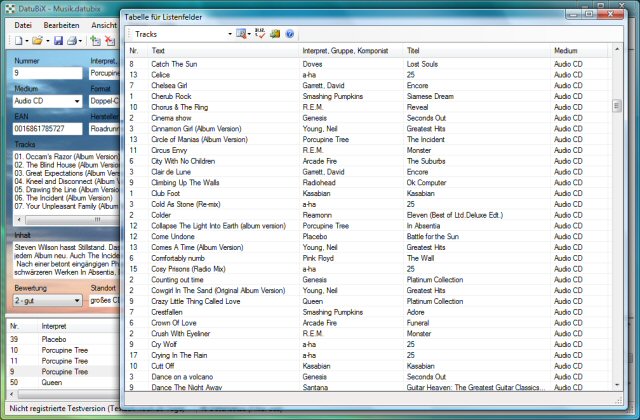This screenshot has height=420, width=640.
Task: Open the Datei menu
Action: pyautogui.click(x=24, y=23)
